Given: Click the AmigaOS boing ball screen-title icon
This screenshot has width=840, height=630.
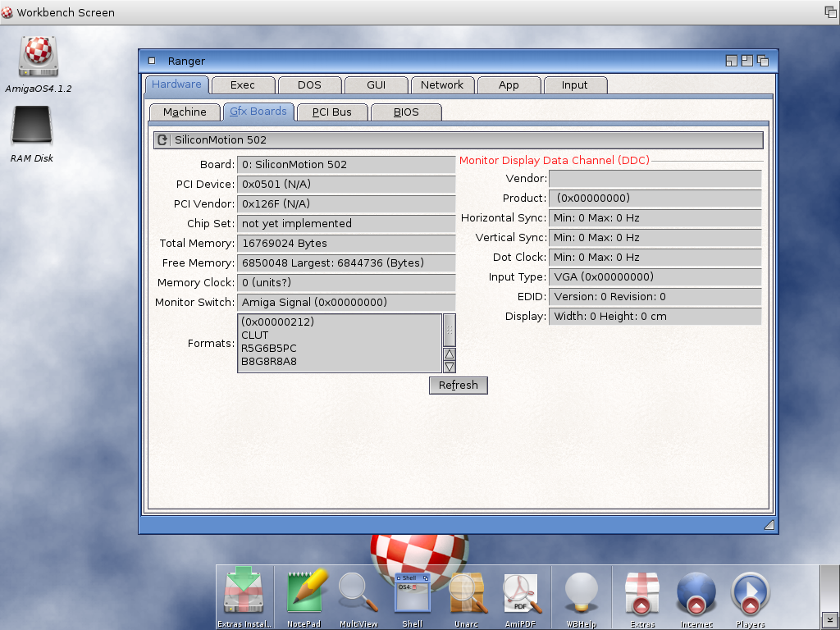Looking at the screenshot, I should pyautogui.click(x=7, y=11).
